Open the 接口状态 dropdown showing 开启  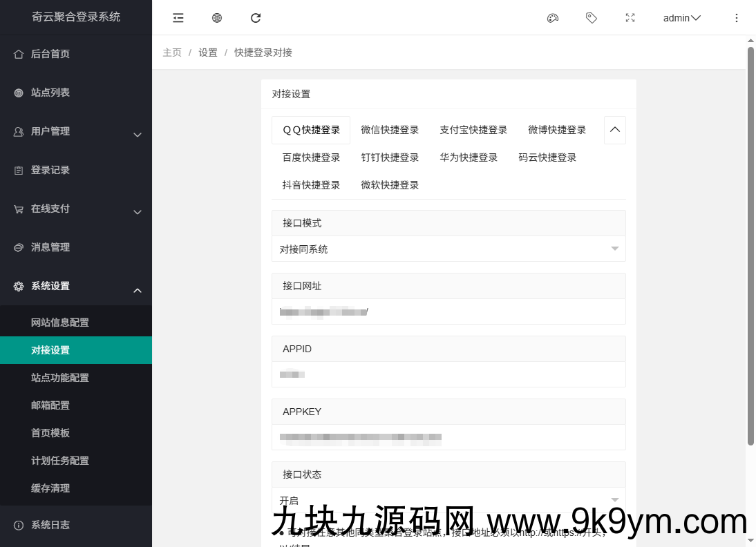(x=448, y=500)
